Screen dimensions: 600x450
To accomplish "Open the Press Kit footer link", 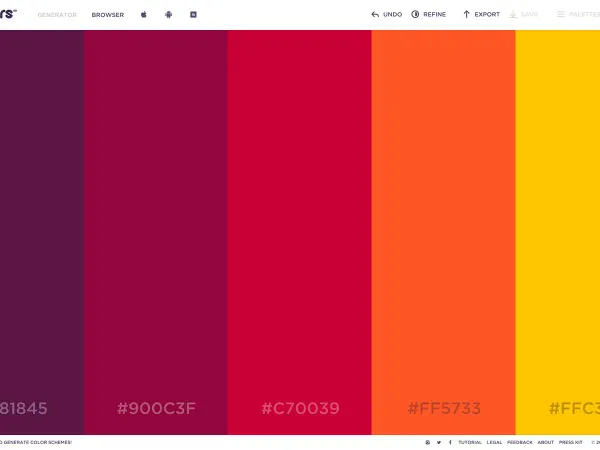I will click(571, 442).
